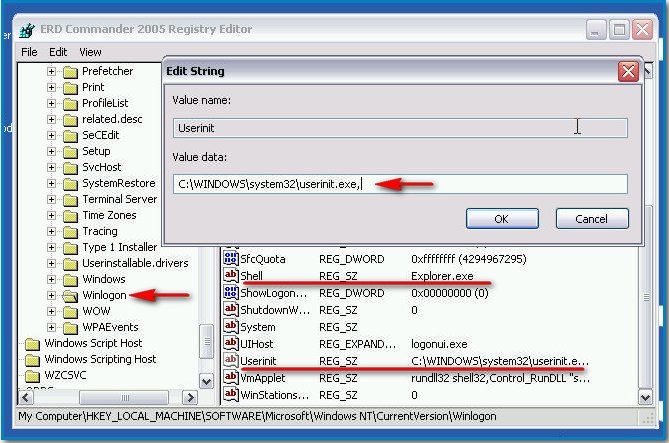The width and height of the screenshot is (669, 443).
Task: Click the WinStations string value icon
Action: pos(231,394)
